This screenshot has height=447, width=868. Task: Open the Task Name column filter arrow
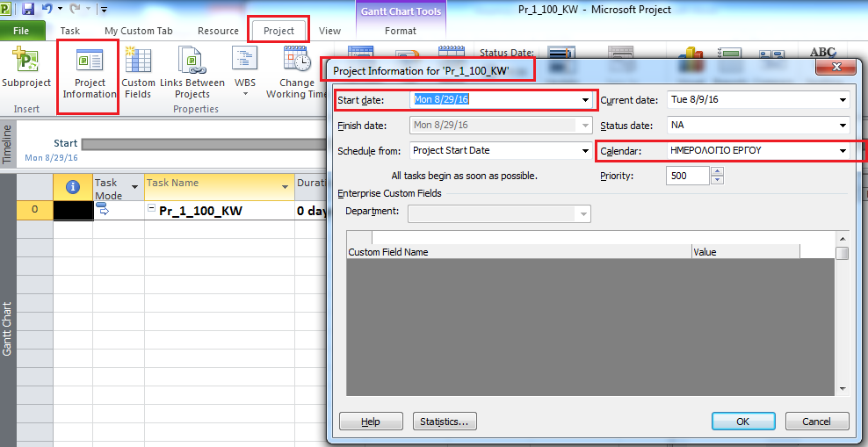tap(286, 188)
